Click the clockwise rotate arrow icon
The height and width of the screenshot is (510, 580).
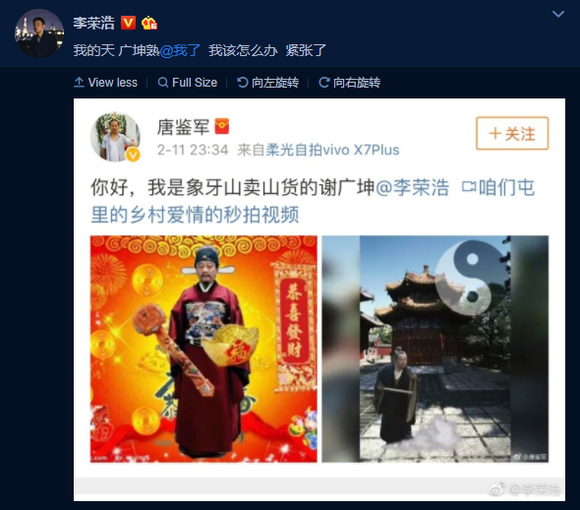coord(324,82)
